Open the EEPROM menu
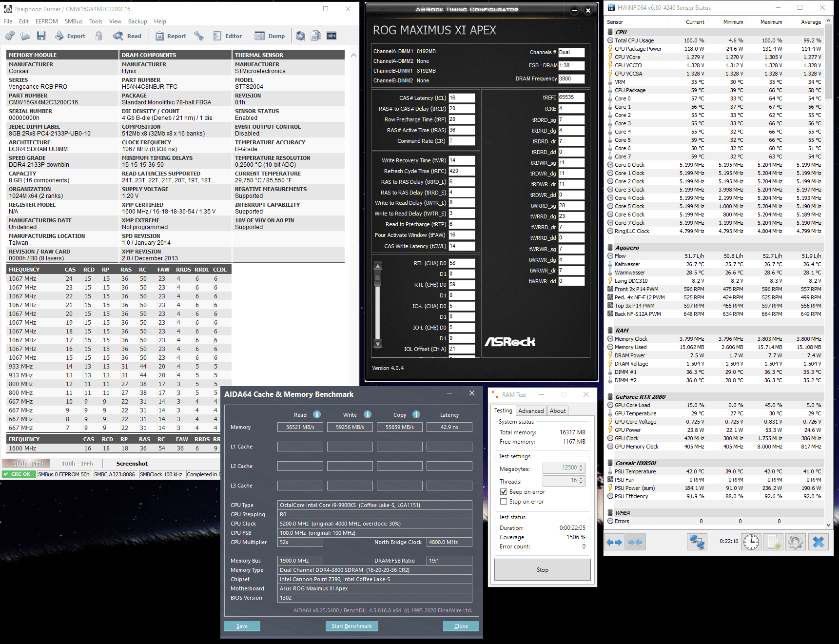This screenshot has width=839, height=644. (x=47, y=21)
